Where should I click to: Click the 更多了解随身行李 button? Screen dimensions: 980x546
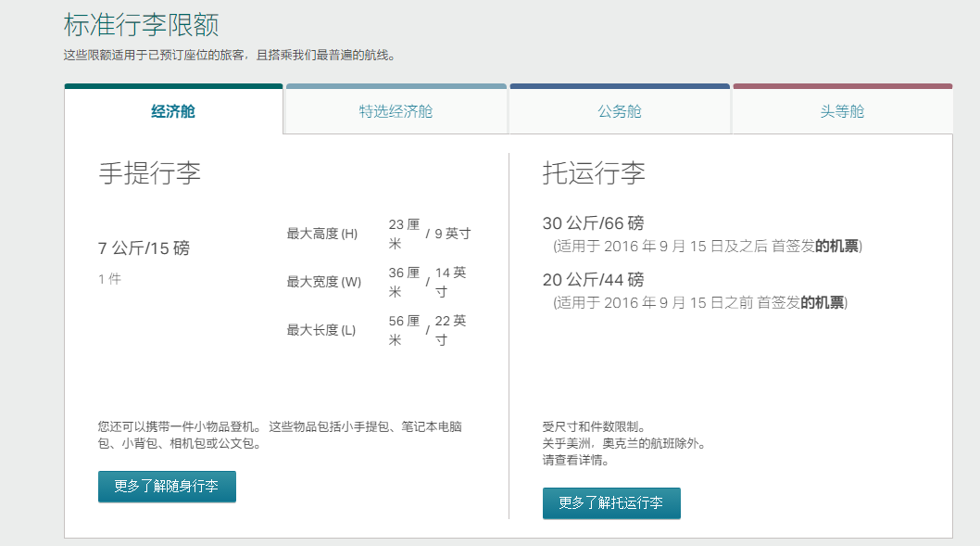click(167, 486)
